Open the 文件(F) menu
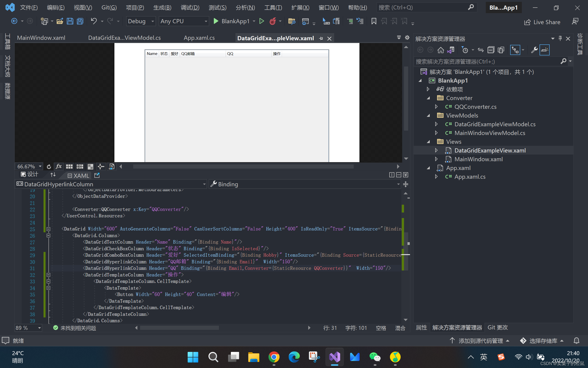 (x=29, y=8)
